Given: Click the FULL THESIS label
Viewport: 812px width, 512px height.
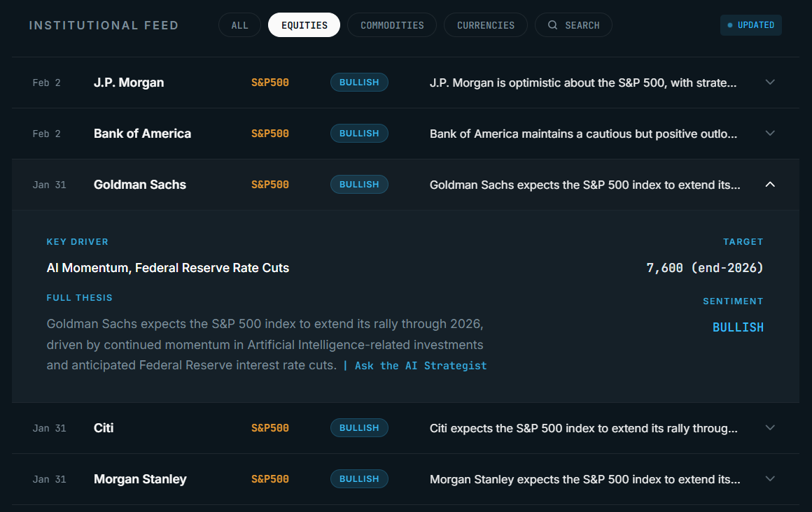Looking at the screenshot, I should tap(79, 298).
